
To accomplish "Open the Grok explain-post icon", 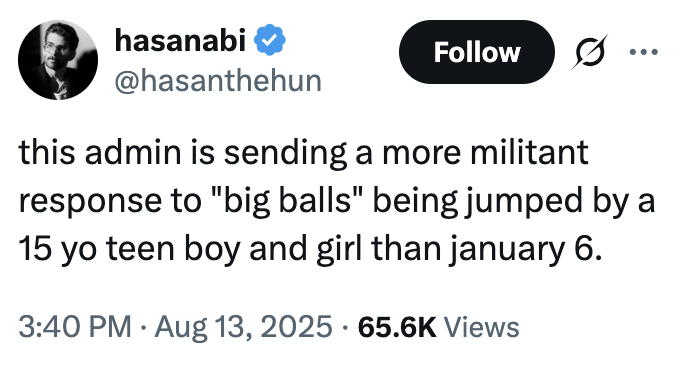I will (x=590, y=52).
